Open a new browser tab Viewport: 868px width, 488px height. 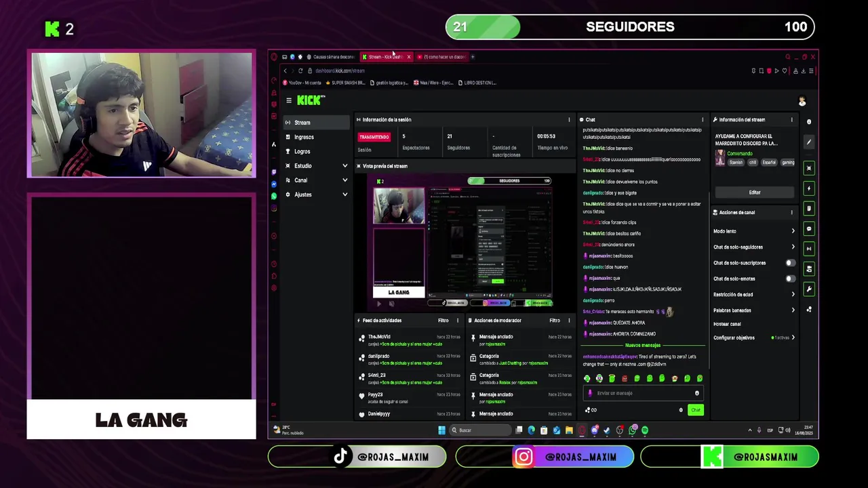pyautogui.click(x=473, y=57)
